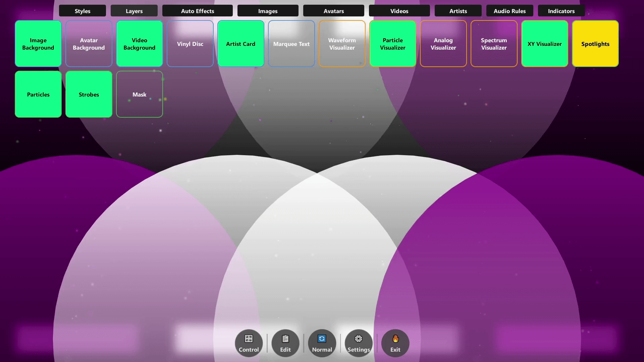The height and width of the screenshot is (362, 644).
Task: Toggle the Spotlights layer tile
Action: (595, 44)
